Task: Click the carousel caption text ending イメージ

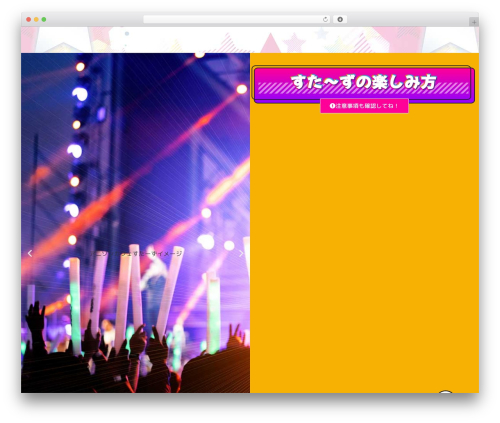Action: point(136,254)
